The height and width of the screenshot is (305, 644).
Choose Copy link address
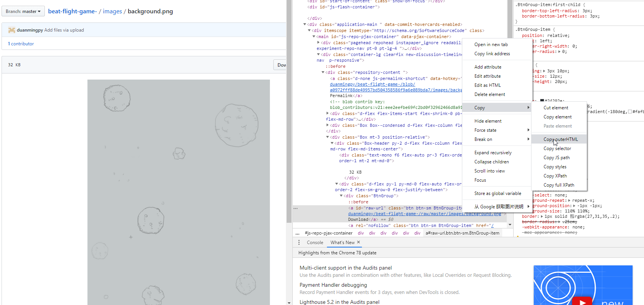click(497, 54)
